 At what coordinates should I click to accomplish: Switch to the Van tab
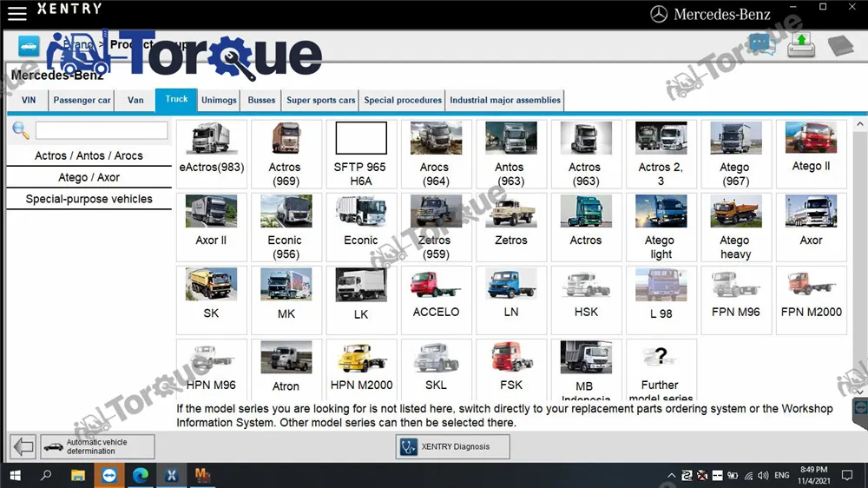click(135, 100)
